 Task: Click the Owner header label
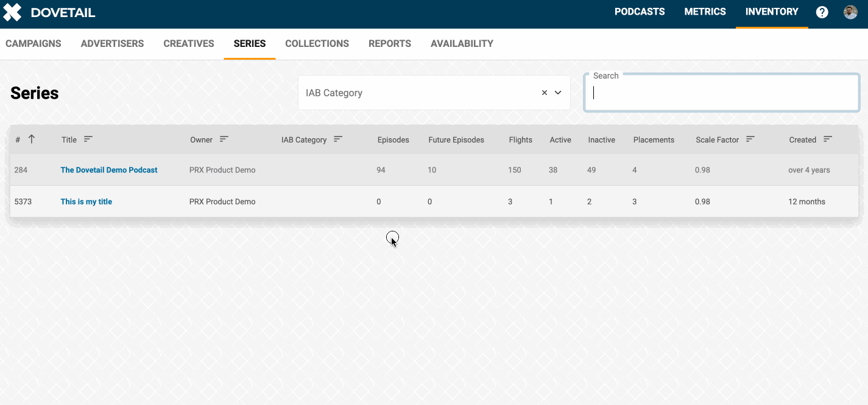tap(201, 140)
